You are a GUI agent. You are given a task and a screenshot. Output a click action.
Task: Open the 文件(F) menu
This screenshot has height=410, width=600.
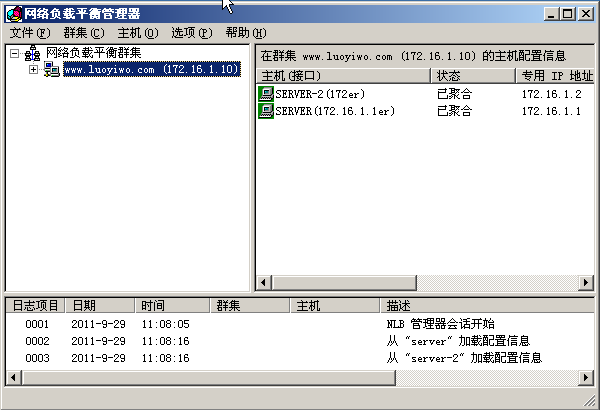[x=29, y=33]
